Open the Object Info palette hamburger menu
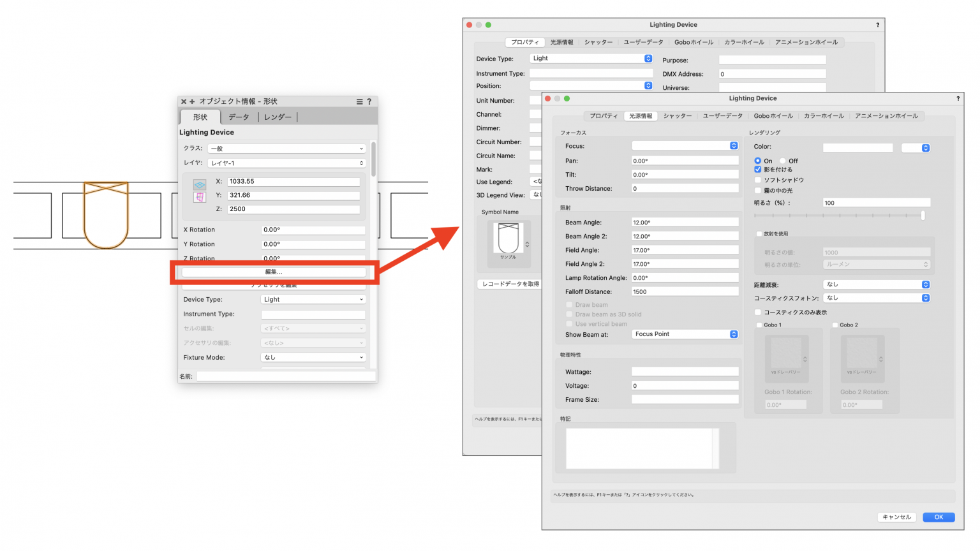This screenshot has width=980, height=551. pos(359,101)
